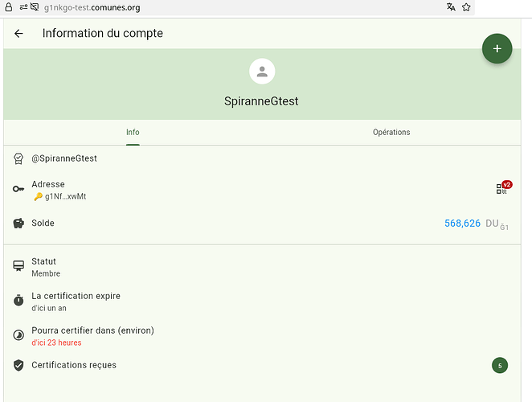This screenshot has height=402, width=532.
Task: Click the profile avatar icon
Action: pyautogui.click(x=261, y=72)
